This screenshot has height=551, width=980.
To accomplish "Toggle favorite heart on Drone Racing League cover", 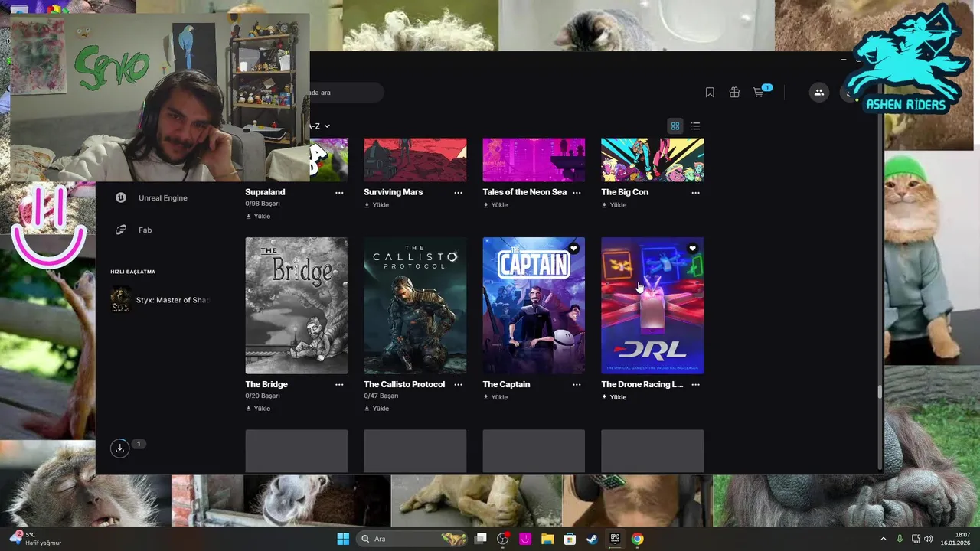I will 692,249.
